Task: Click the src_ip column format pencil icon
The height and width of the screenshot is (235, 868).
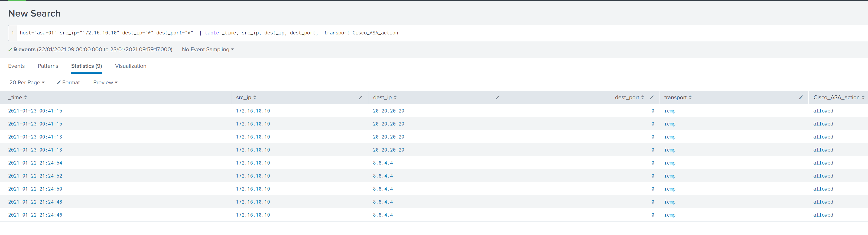Action: (x=360, y=97)
